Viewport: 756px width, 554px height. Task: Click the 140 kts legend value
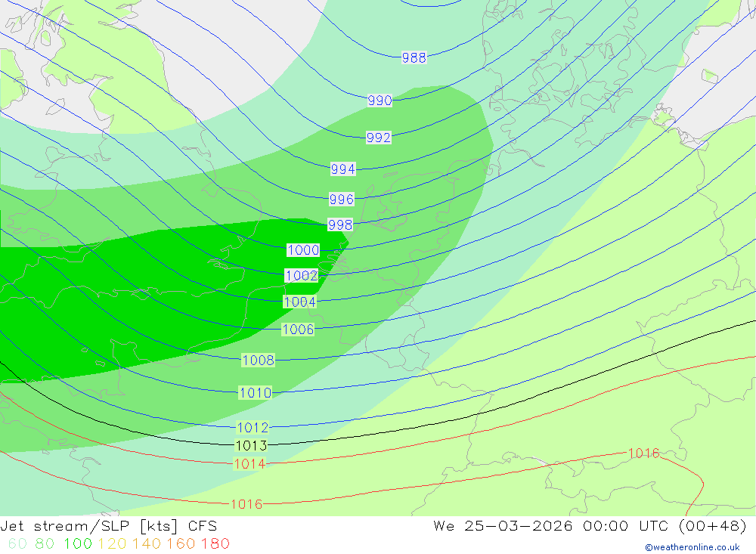pyautogui.click(x=147, y=544)
